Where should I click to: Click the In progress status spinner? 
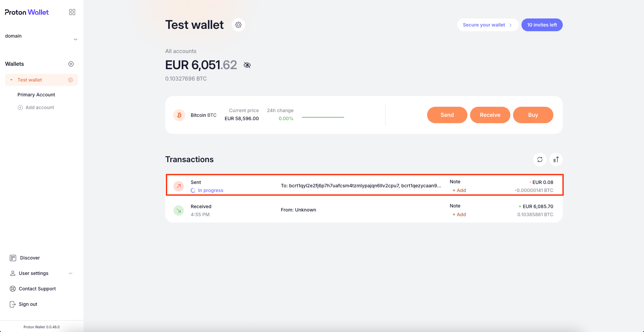point(193,190)
